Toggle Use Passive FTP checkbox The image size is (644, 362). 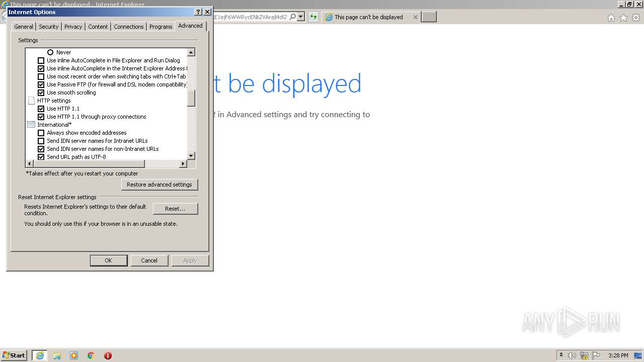(x=41, y=84)
